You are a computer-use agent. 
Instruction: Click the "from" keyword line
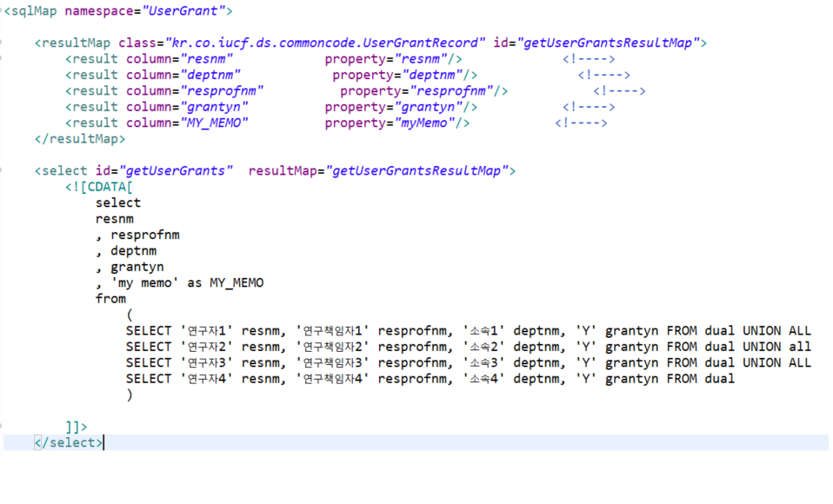(x=110, y=298)
